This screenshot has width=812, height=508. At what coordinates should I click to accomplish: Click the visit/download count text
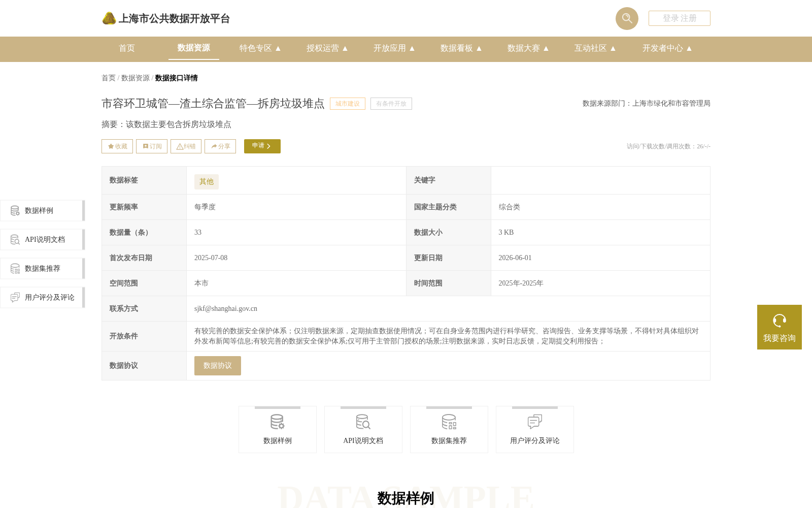click(668, 146)
